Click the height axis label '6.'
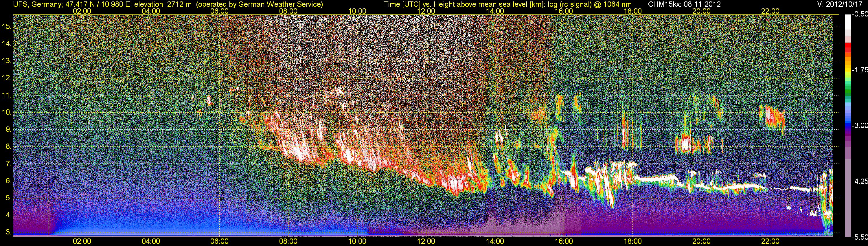The height and width of the screenshot is (246, 868). (x=8, y=181)
